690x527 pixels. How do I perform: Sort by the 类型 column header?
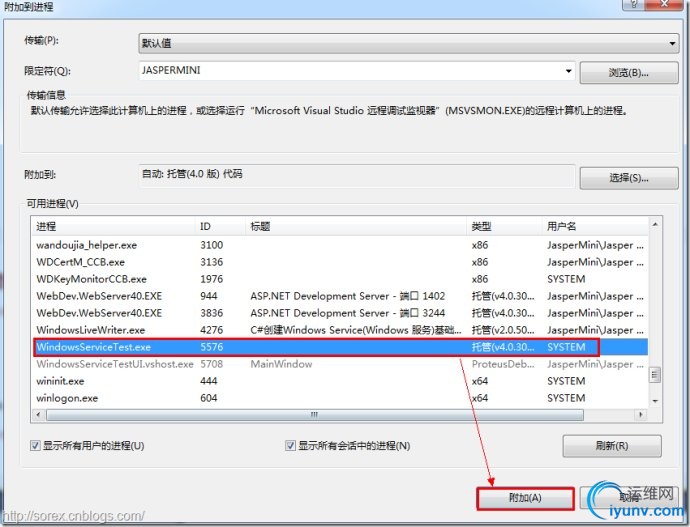pyautogui.click(x=504, y=226)
